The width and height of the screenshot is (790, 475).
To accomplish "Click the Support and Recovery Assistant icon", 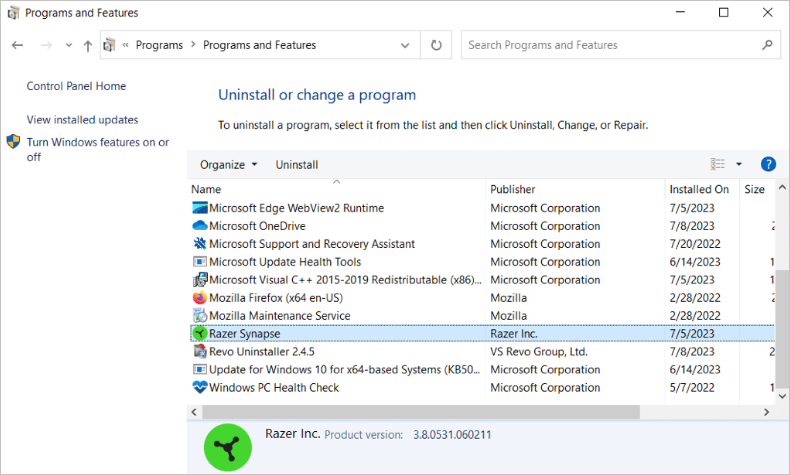I will click(200, 243).
